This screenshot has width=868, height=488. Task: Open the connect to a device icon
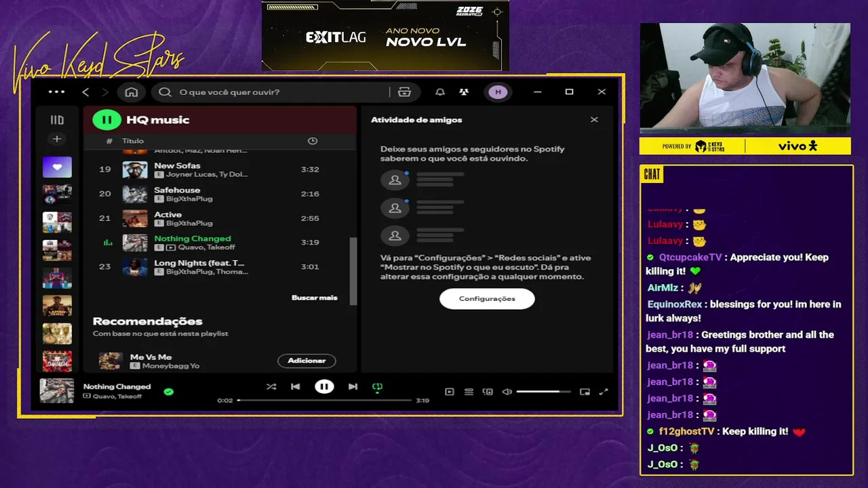coord(488,392)
